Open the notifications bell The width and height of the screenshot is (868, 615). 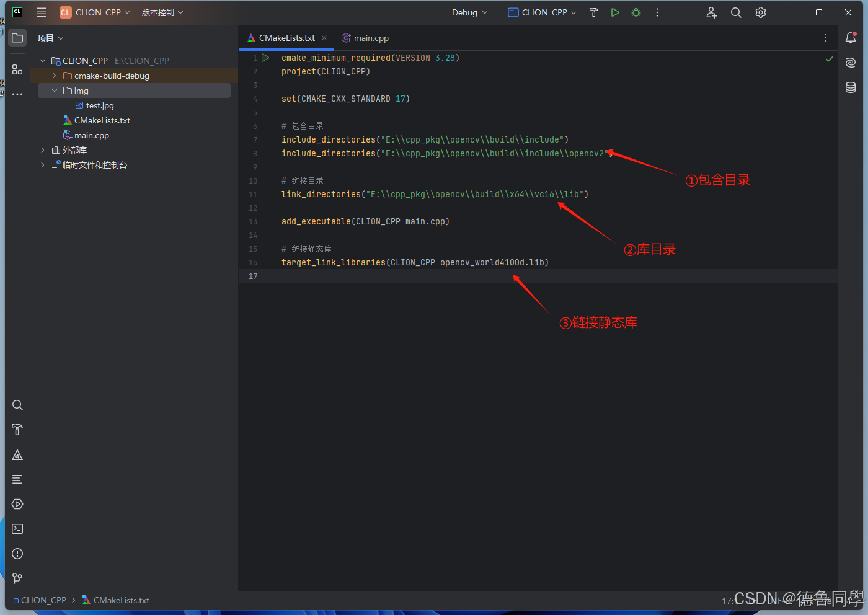(850, 38)
